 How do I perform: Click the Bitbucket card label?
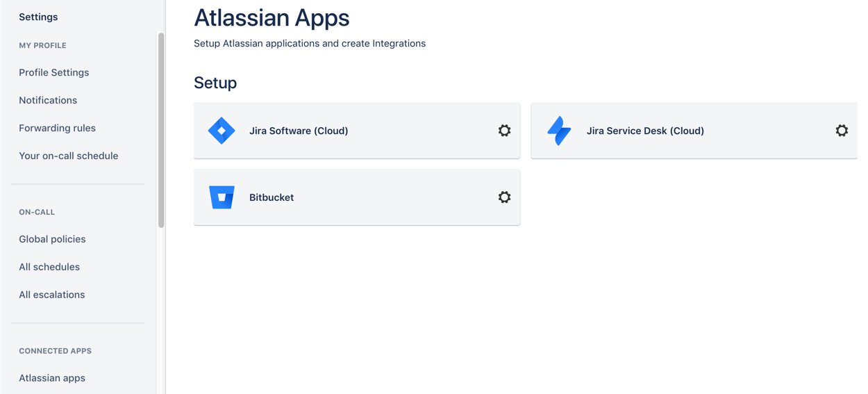[x=272, y=197]
